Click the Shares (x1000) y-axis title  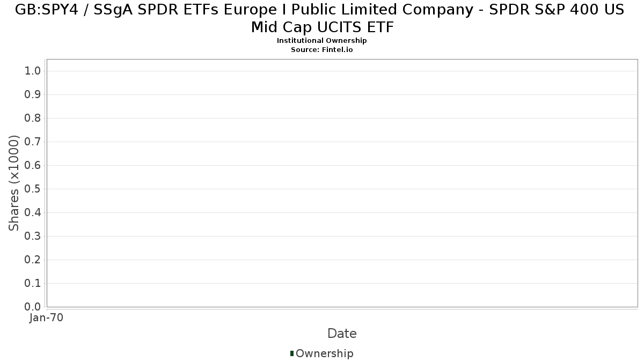[14, 183]
